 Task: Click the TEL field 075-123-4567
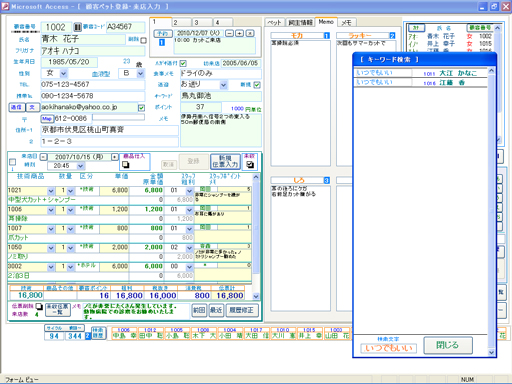coord(93,84)
